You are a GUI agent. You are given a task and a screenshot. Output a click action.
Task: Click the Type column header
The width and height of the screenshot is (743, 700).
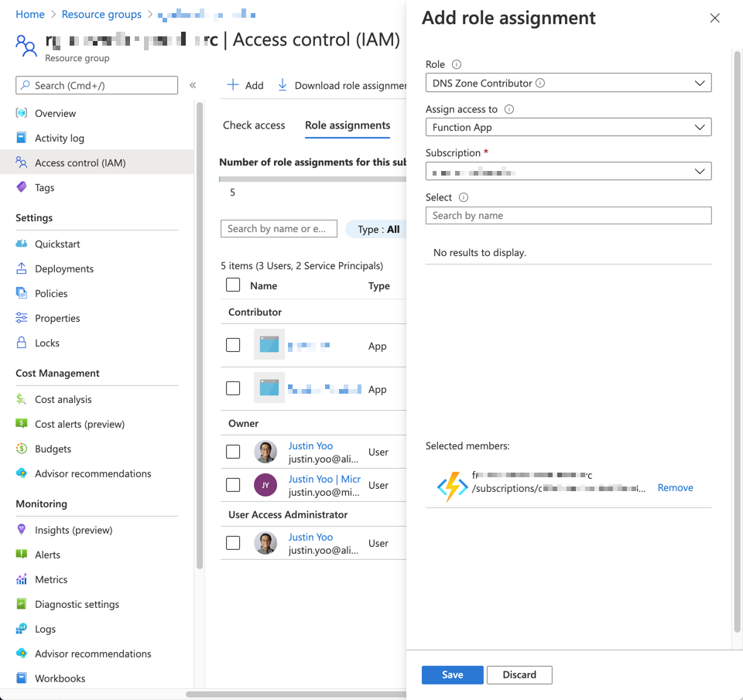point(379,285)
